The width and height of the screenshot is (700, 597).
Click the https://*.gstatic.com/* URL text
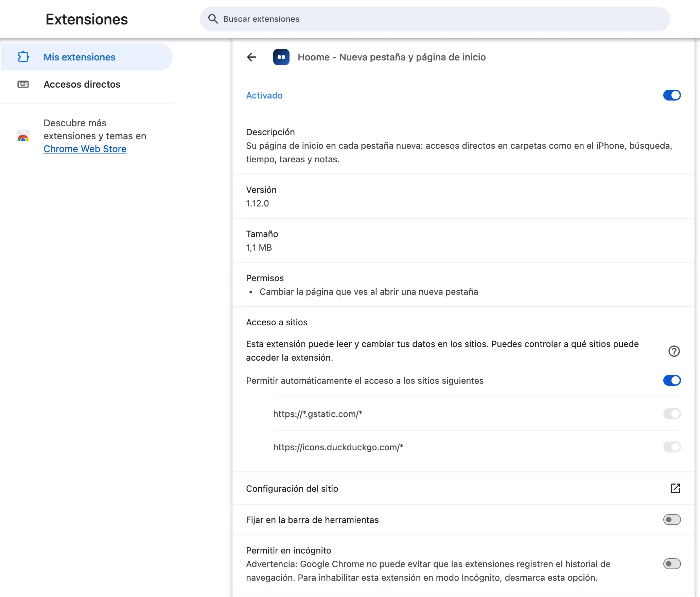click(318, 414)
